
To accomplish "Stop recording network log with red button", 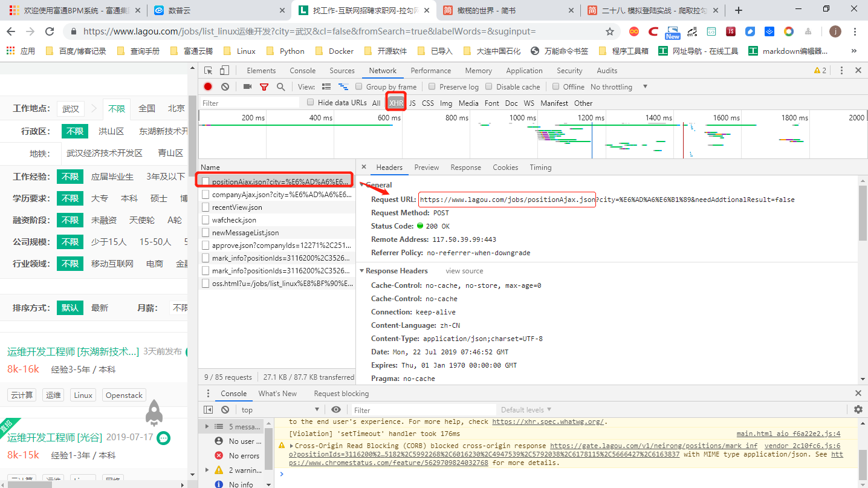I will (x=208, y=87).
